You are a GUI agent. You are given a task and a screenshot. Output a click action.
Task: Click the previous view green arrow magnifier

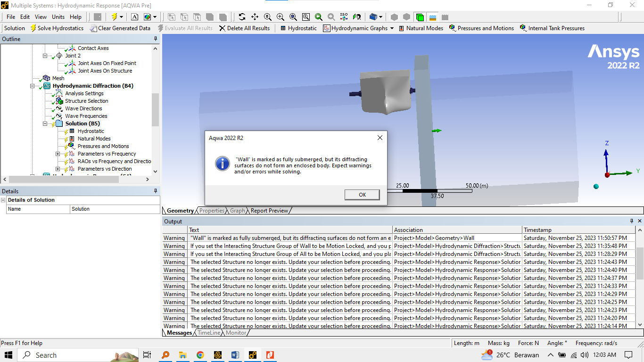tap(319, 16)
